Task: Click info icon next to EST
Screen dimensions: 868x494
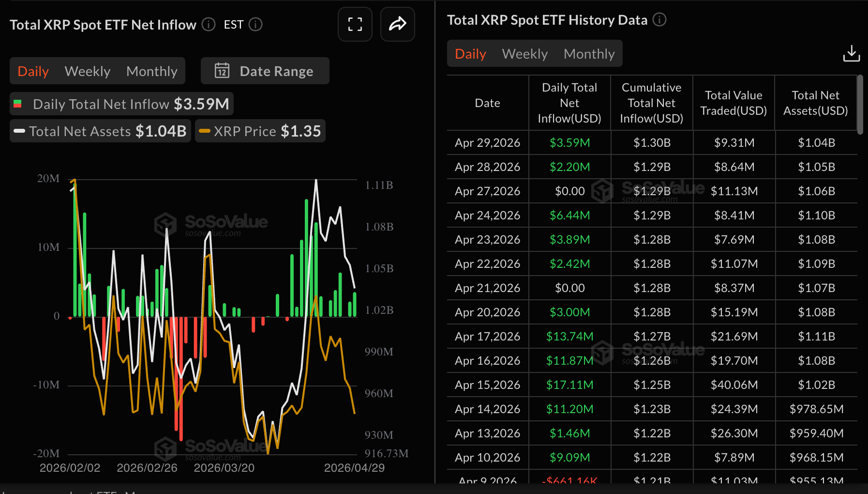Action: 255,24
